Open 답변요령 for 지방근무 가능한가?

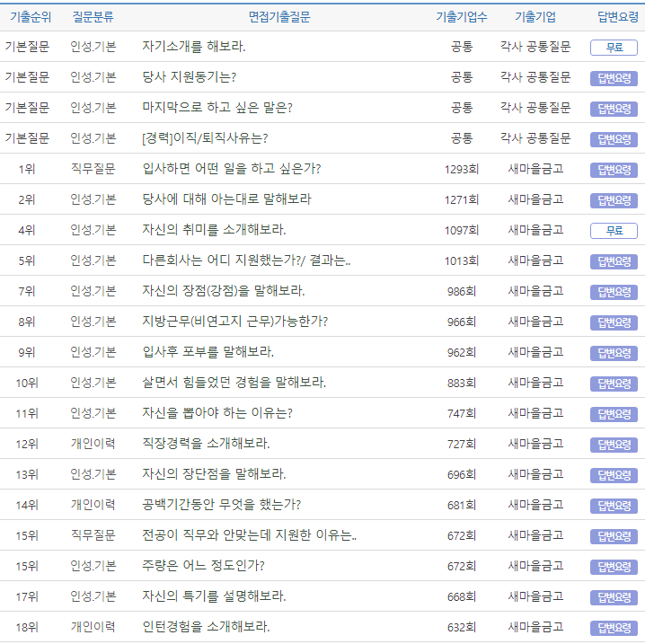pos(614,322)
